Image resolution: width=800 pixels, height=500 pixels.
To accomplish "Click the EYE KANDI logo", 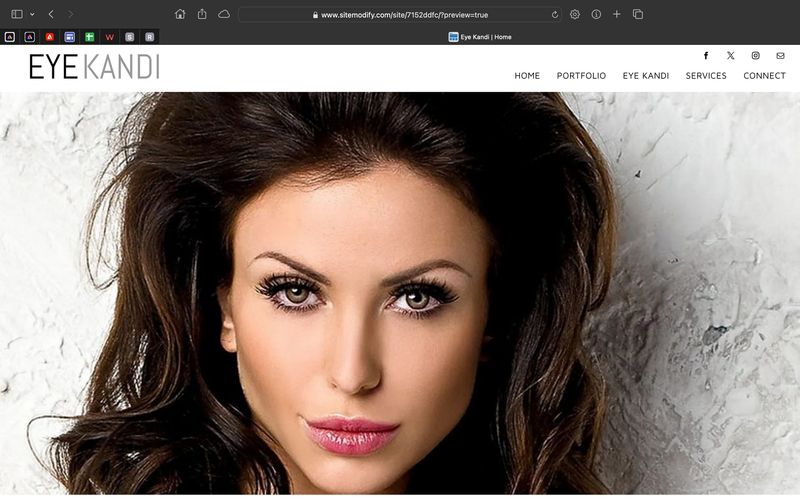I will pos(94,67).
